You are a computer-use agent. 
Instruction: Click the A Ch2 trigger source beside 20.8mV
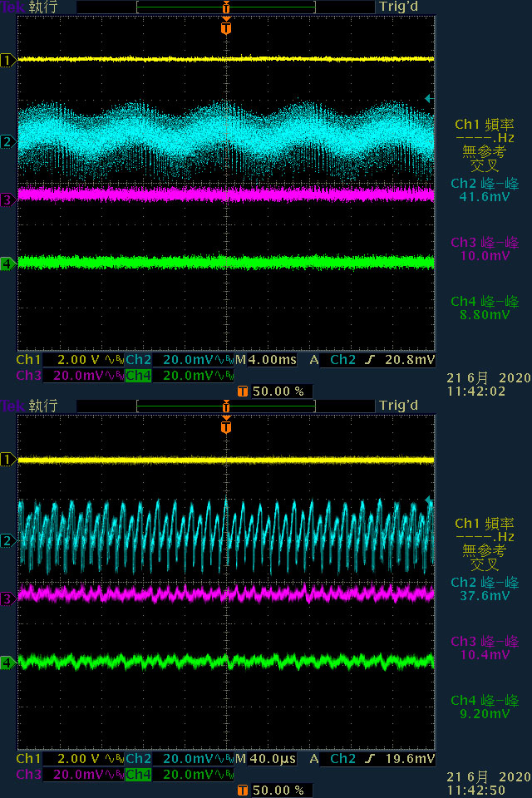[x=332, y=360]
